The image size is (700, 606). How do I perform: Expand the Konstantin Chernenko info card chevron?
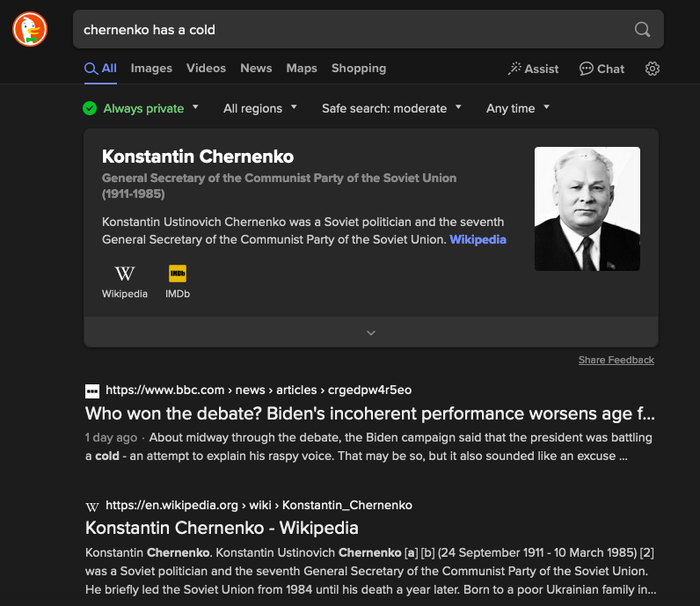(371, 332)
